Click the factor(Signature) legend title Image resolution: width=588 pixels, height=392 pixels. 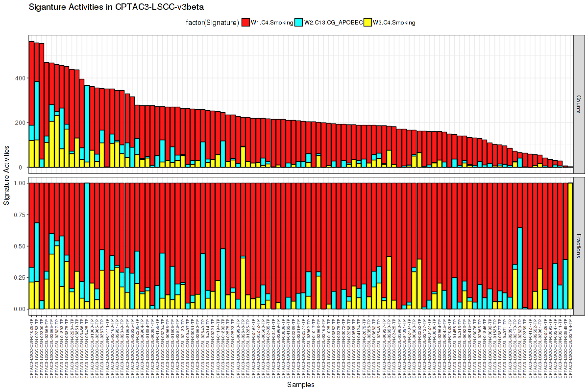[x=213, y=23]
